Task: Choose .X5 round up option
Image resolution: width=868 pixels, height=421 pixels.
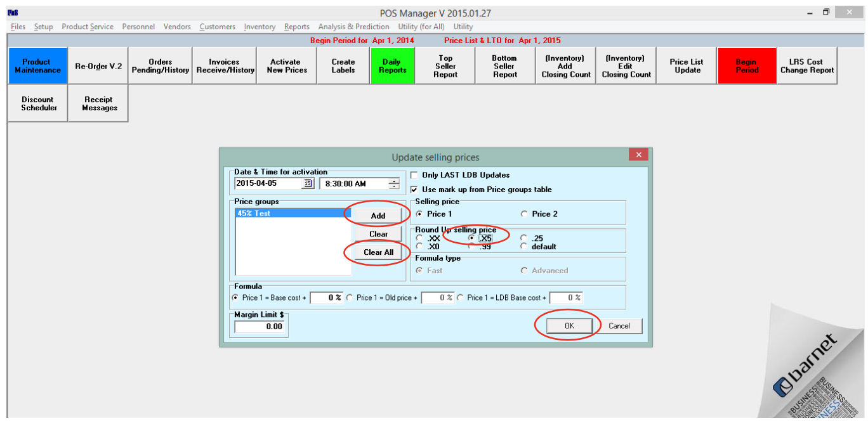Action: click(471, 238)
